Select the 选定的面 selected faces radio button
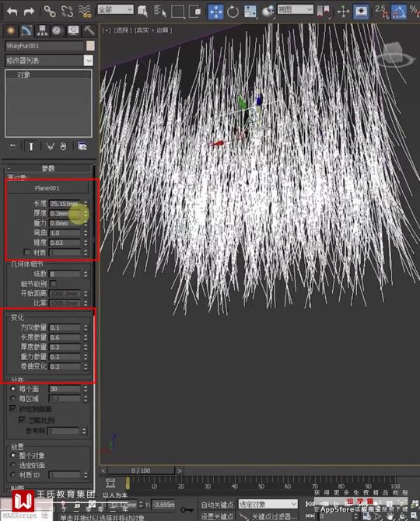Viewport: 420px width, 521px height. click(x=13, y=465)
